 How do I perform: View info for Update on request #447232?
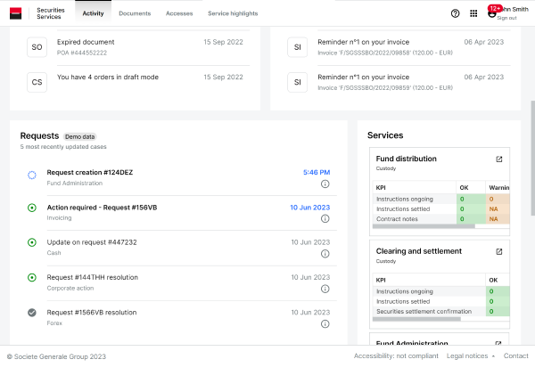pyautogui.click(x=325, y=254)
